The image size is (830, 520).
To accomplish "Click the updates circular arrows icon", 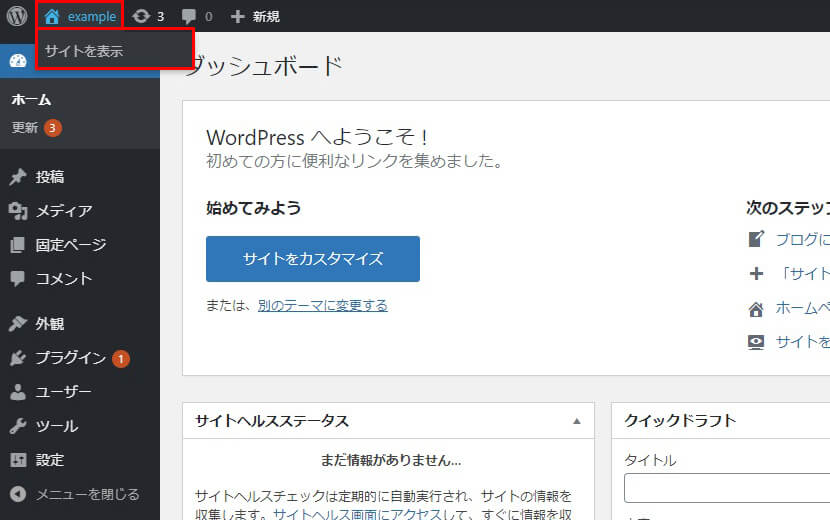I will click(141, 16).
